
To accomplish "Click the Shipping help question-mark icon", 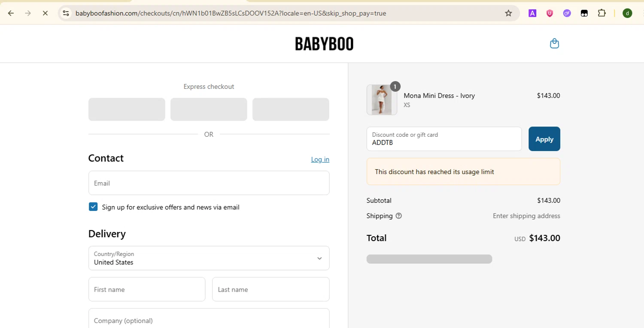I will [398, 216].
